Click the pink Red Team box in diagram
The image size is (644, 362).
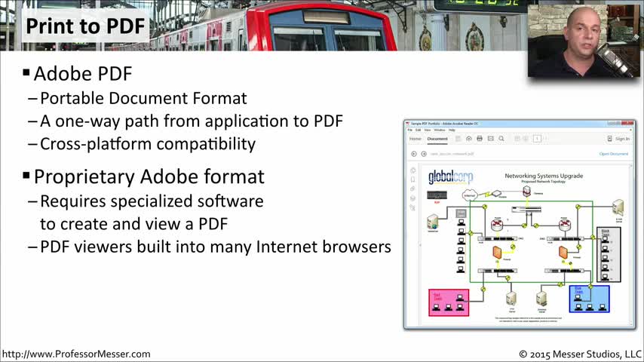click(449, 302)
